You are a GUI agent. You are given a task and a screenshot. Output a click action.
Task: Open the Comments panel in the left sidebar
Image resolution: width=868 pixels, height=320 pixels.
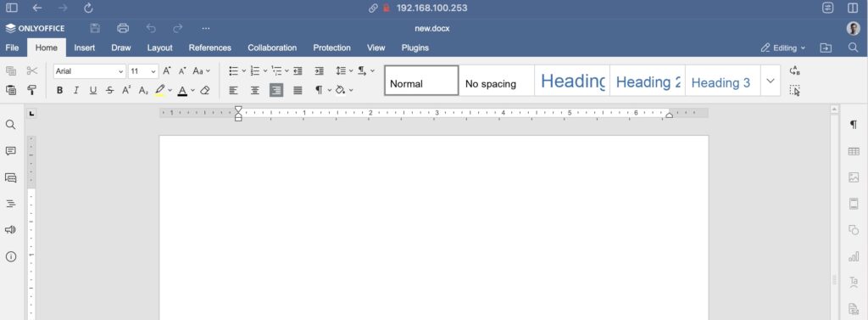click(x=10, y=151)
